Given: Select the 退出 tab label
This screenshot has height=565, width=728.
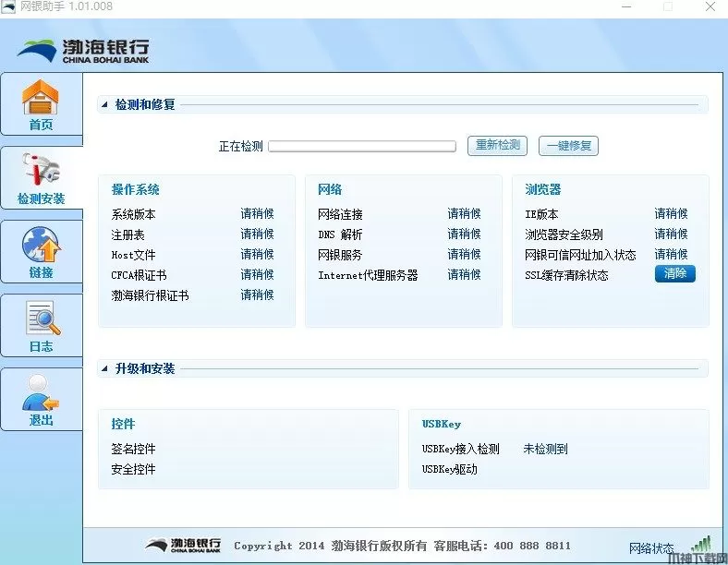Looking at the screenshot, I should [x=41, y=420].
